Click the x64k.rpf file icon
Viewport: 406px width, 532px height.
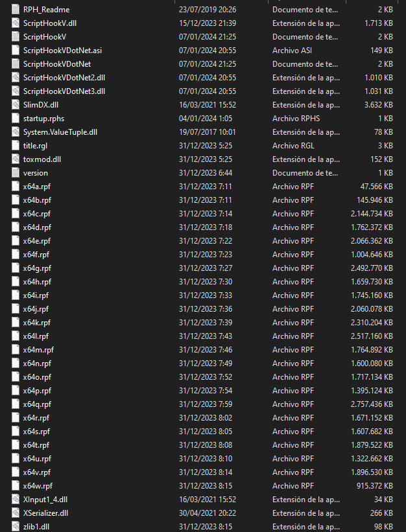tap(16, 322)
